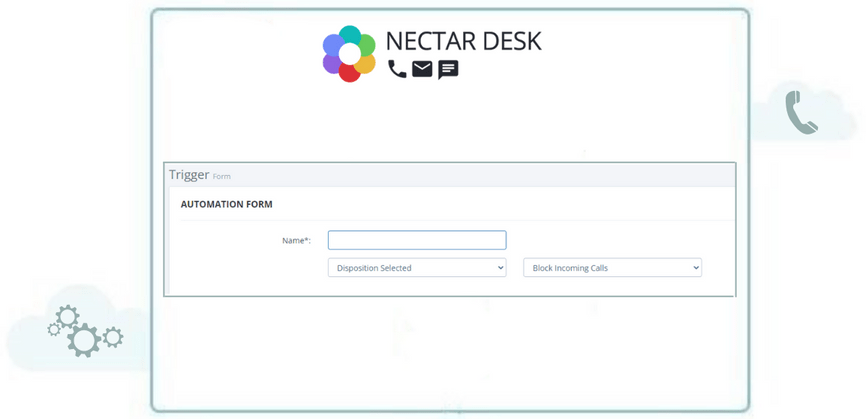866x419 pixels.
Task: Click the Name* label
Action: (x=297, y=241)
